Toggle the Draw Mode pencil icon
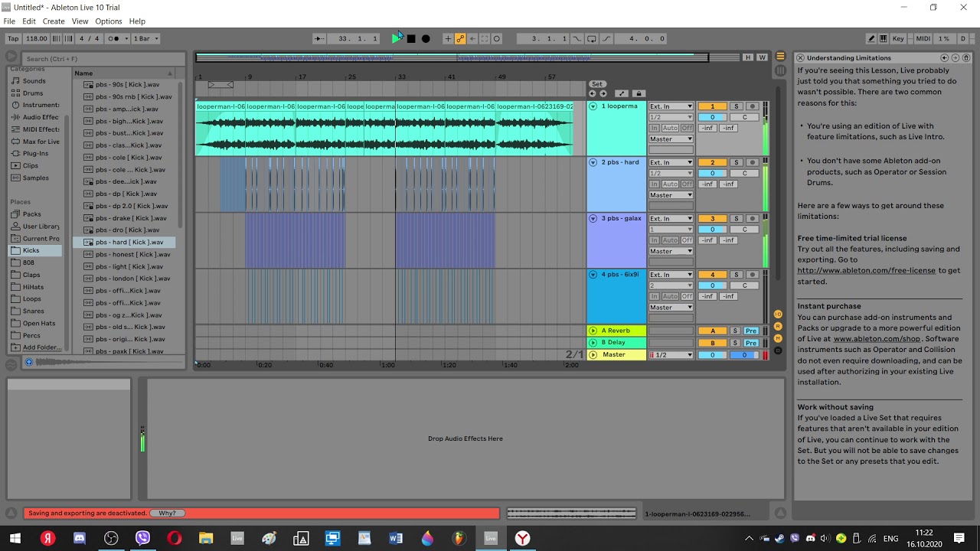Screen dimensions: 980x551 tap(871, 38)
